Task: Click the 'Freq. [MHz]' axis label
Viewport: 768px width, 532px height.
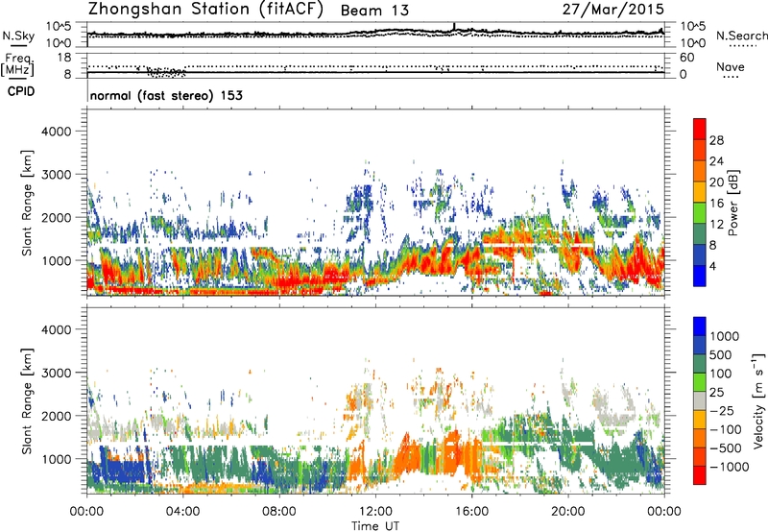Action: point(18,65)
